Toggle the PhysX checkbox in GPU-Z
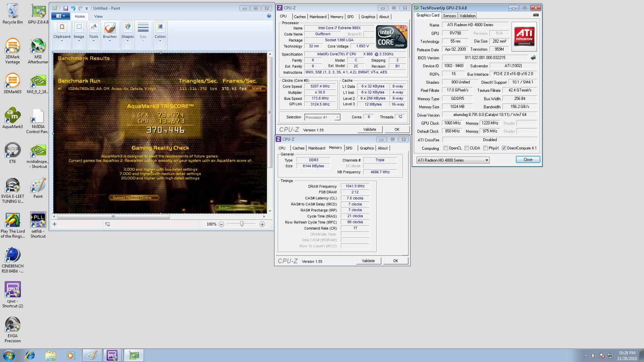Screen dimensions: 644x362 pos(485,148)
